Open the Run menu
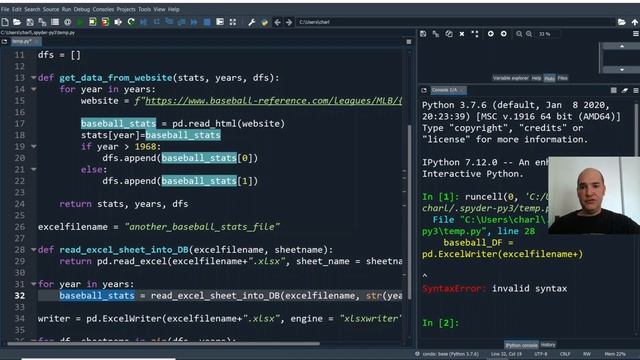 point(66,9)
